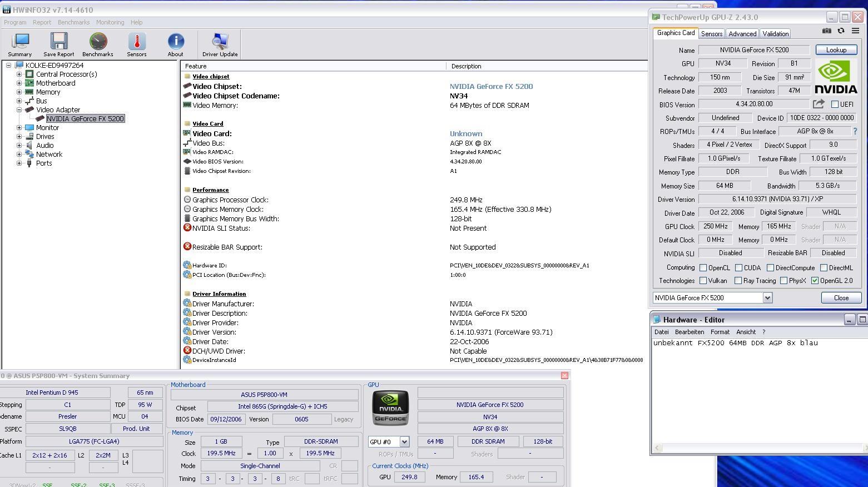Open the GPU-Z hamburger menu icon
The width and height of the screenshot is (868, 487).
tap(855, 31)
